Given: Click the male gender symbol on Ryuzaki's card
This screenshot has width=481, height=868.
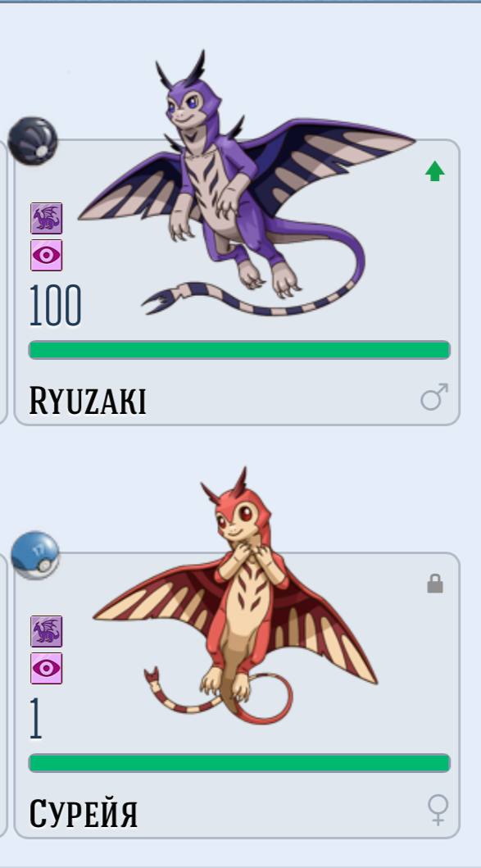Looking at the screenshot, I should (434, 397).
